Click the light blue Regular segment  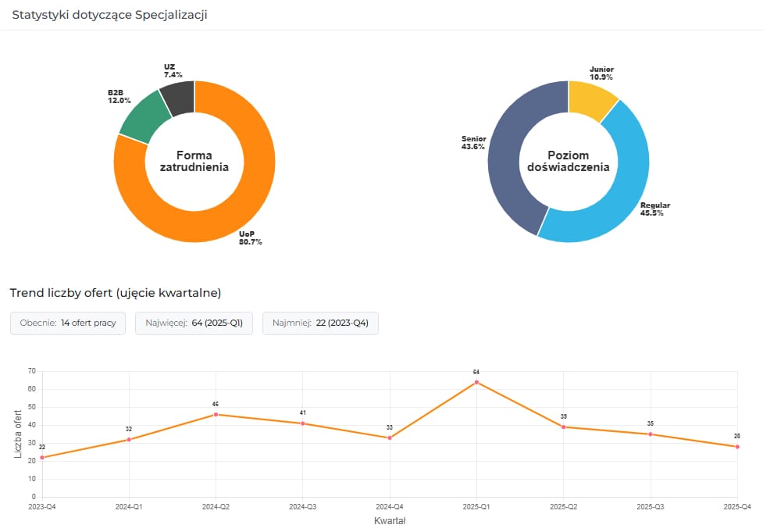click(621, 195)
